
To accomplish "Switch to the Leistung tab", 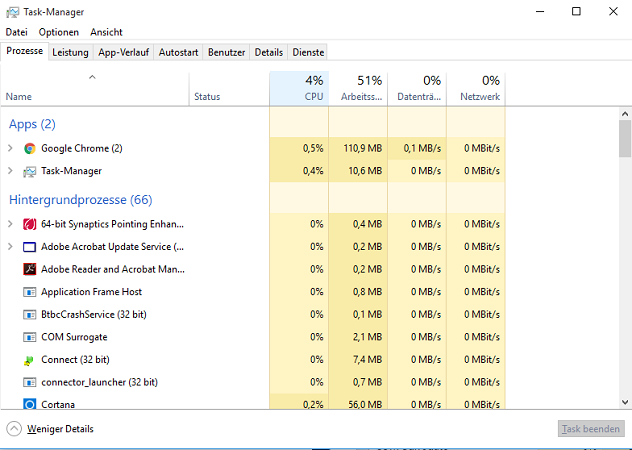I will click(x=70, y=52).
